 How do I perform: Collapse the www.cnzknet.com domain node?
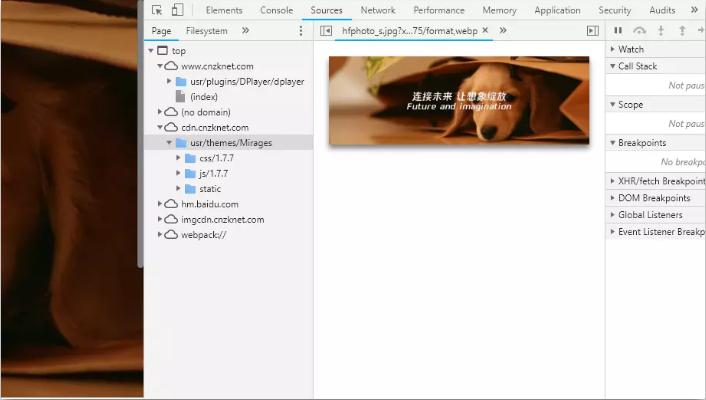[x=160, y=66]
